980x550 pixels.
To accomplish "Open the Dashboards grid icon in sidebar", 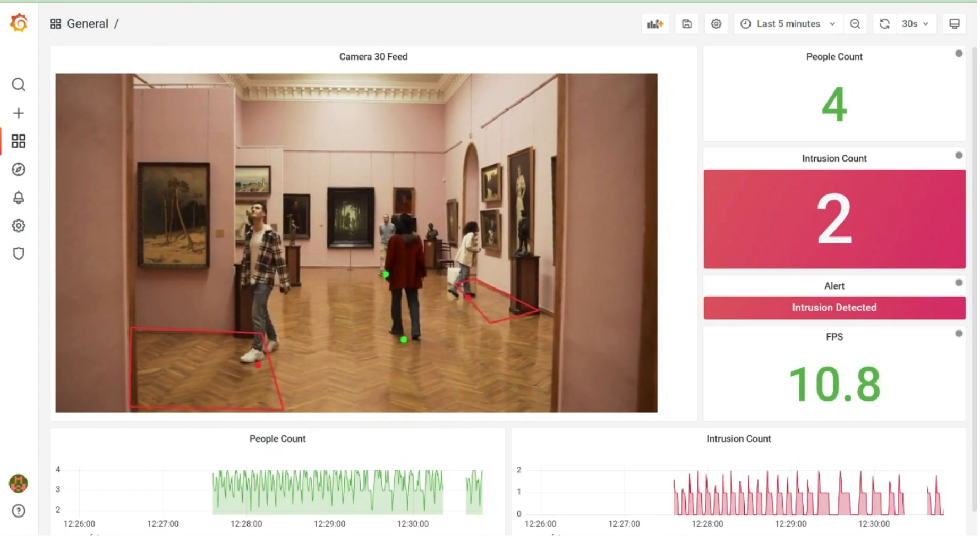I will click(19, 141).
